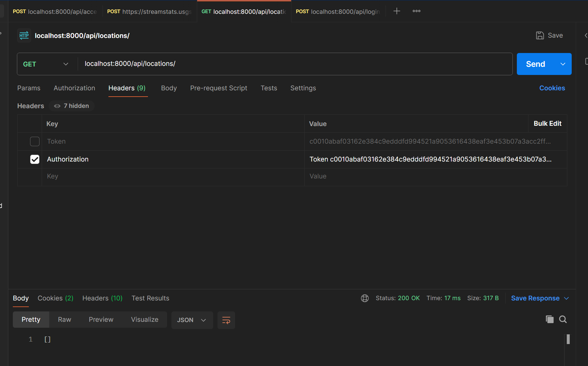
Task: Click the network globe icon near Status
Action: tap(365, 298)
